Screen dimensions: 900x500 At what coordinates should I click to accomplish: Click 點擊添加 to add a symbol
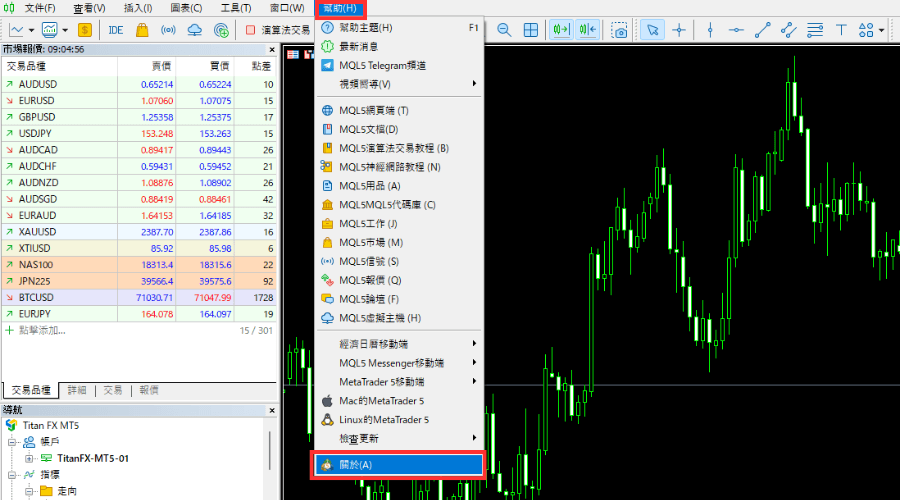40,330
